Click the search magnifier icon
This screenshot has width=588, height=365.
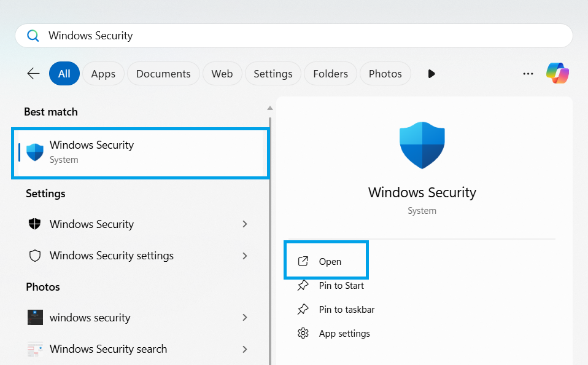[x=33, y=36]
